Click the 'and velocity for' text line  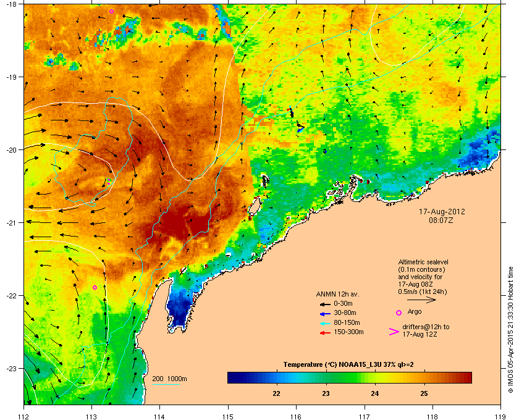(420, 277)
